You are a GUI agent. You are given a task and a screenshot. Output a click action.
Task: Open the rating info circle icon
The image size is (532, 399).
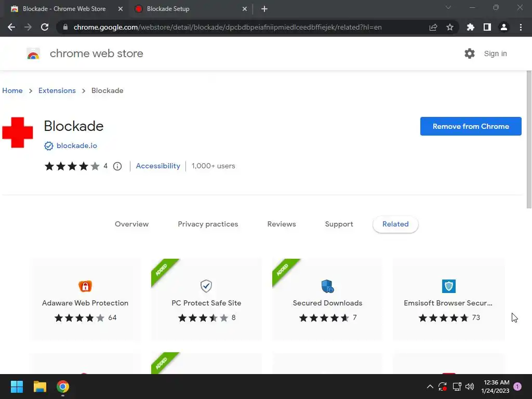pyautogui.click(x=117, y=166)
